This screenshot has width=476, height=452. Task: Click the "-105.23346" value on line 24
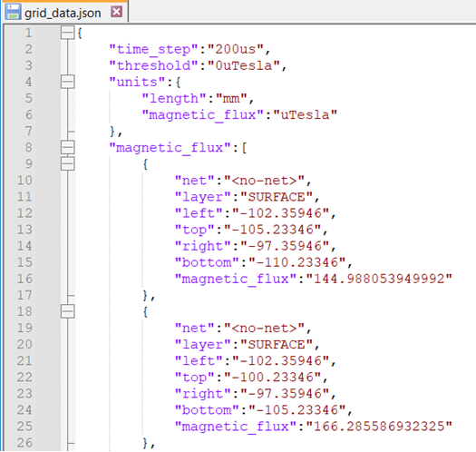296,410
